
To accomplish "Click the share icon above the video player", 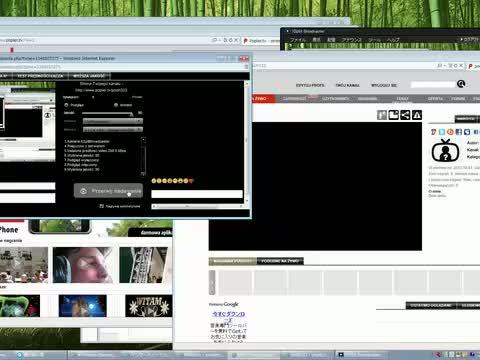I will [405, 115].
